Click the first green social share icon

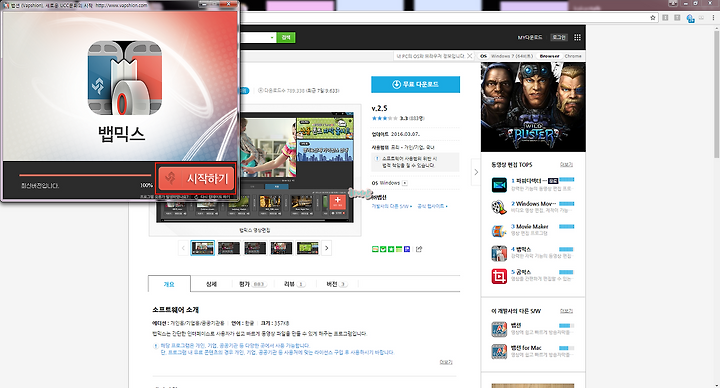375,249
